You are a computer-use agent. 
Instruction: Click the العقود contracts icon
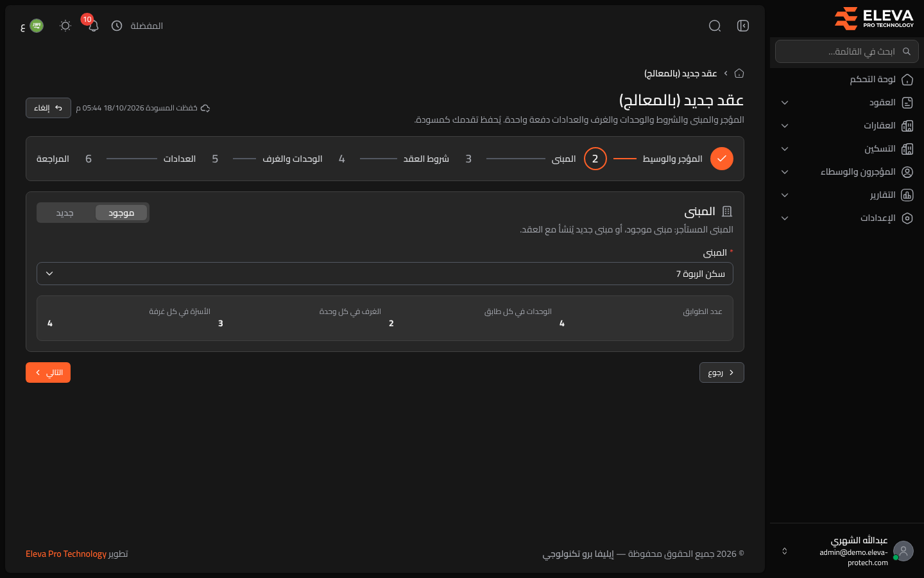[907, 103]
